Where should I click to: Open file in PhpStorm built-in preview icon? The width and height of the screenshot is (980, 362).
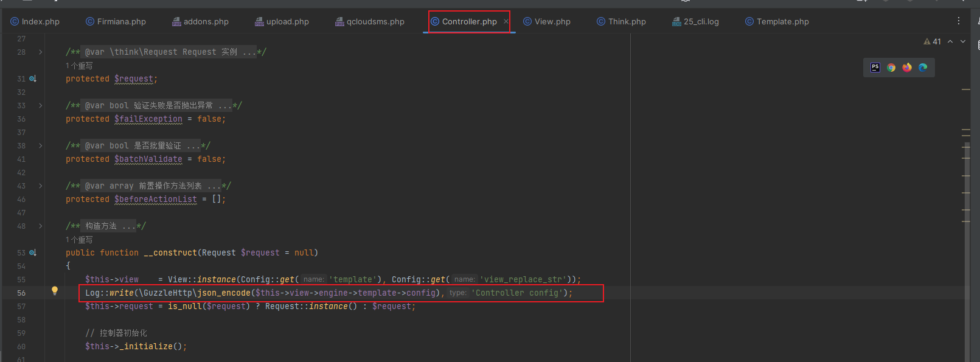click(875, 68)
